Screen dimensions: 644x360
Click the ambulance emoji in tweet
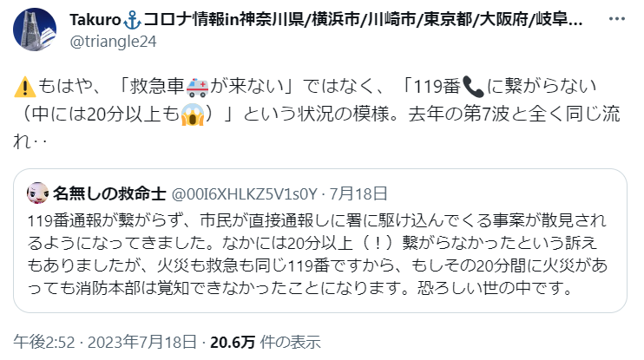(197, 87)
